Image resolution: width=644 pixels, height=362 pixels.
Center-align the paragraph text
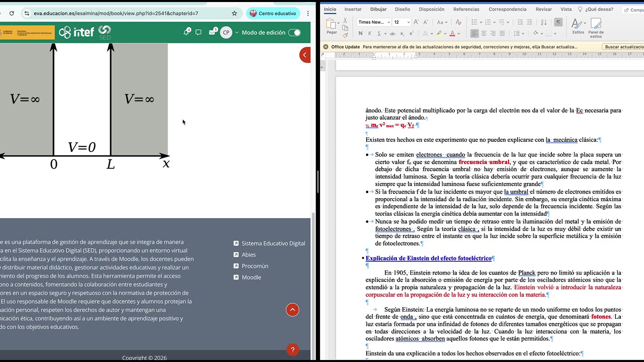[484, 33]
